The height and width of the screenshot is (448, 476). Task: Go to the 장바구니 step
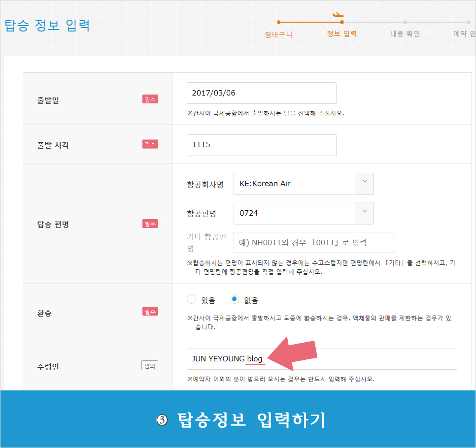(x=278, y=34)
